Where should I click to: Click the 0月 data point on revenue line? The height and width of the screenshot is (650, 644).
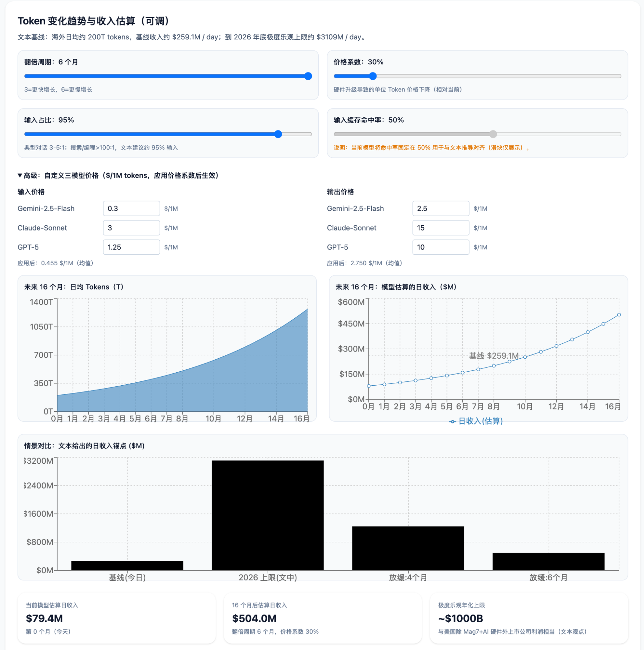point(369,386)
